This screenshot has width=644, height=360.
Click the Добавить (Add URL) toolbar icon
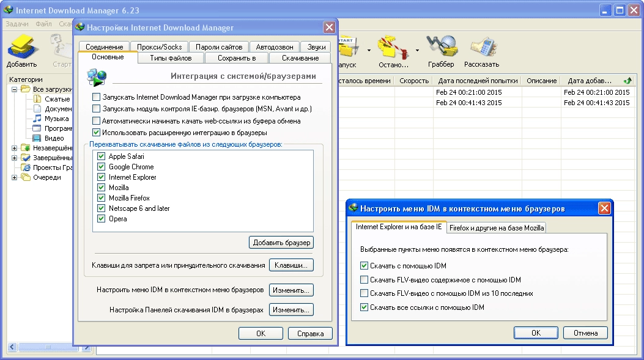pos(22,46)
